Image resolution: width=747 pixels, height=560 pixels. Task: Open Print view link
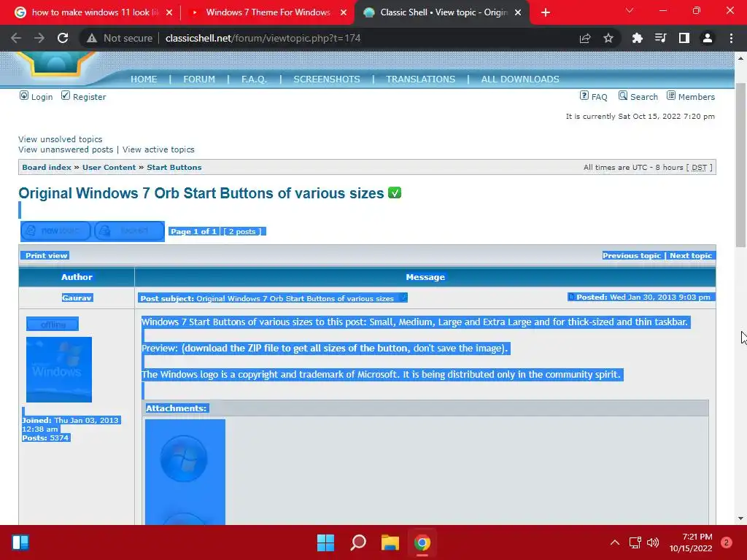(46, 256)
